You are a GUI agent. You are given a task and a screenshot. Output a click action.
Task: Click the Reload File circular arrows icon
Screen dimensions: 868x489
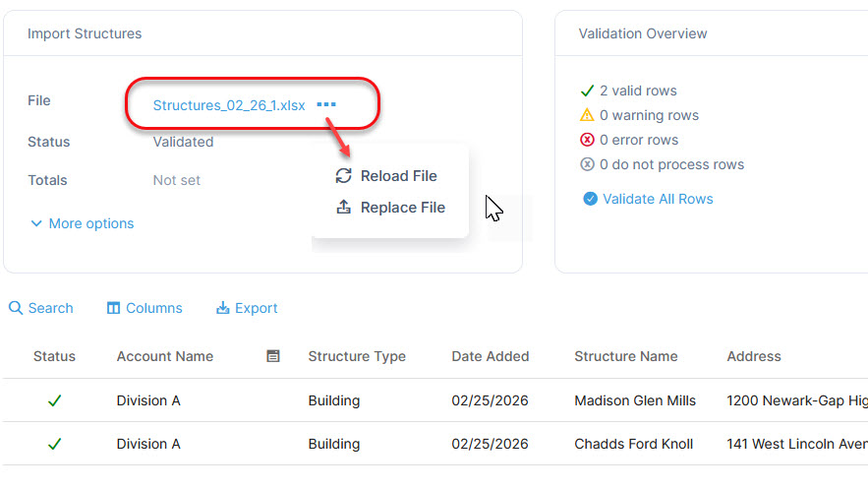(343, 176)
